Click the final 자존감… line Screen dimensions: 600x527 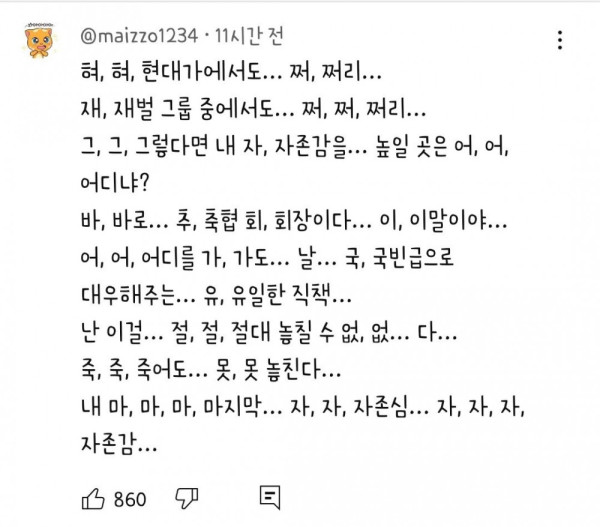click(119, 444)
